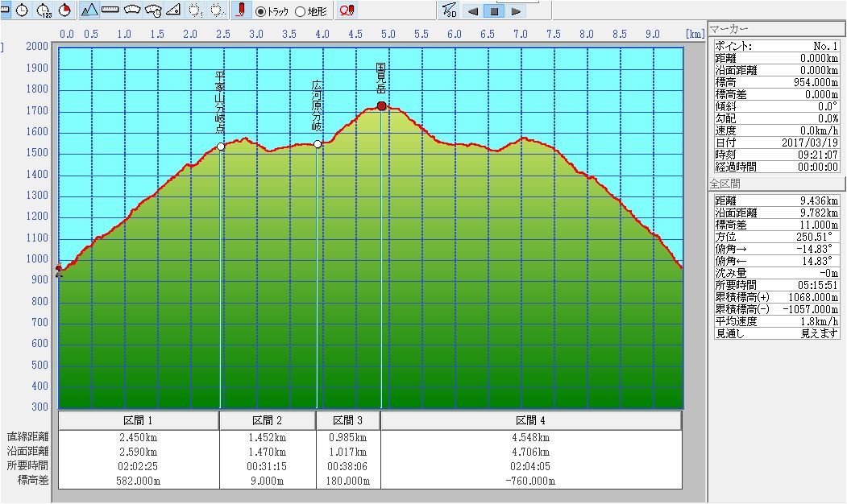Click the 沈み量 value -0m

click(x=828, y=274)
